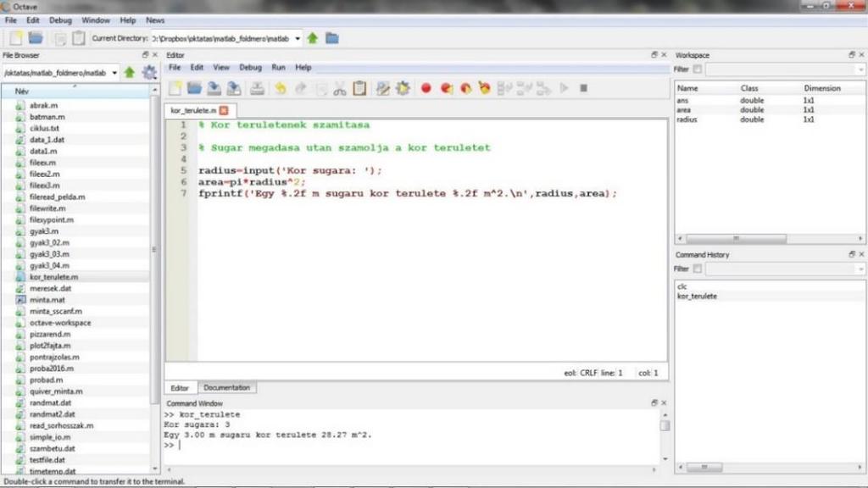The width and height of the screenshot is (868, 488).
Task: Open the main Debug menu
Action: point(60,20)
